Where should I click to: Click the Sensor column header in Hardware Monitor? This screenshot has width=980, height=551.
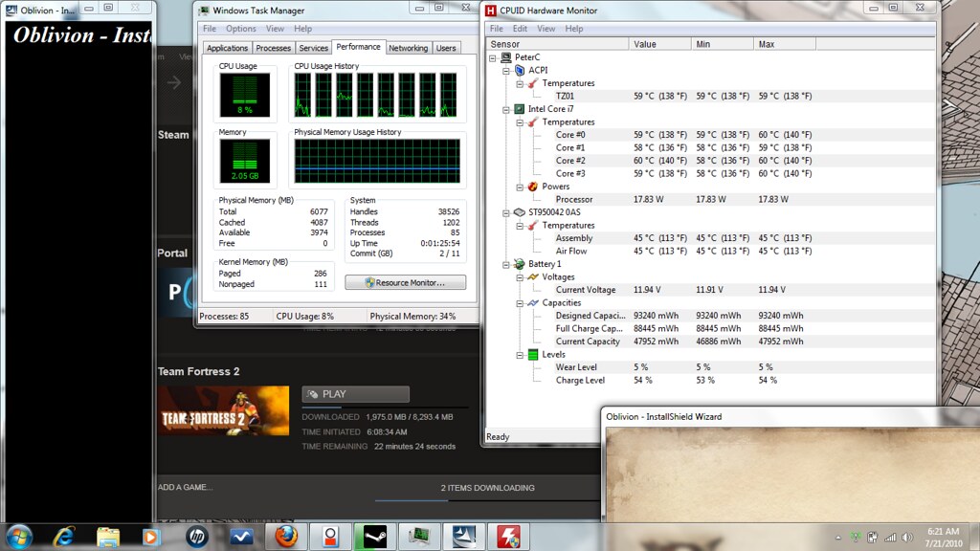[558, 44]
